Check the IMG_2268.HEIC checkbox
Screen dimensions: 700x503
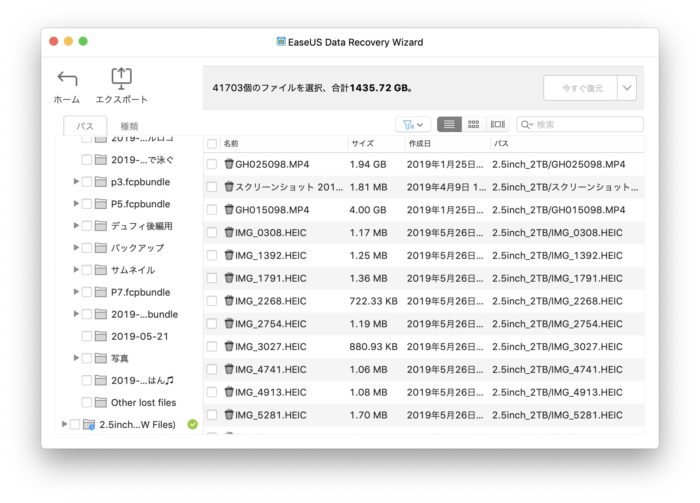click(212, 301)
